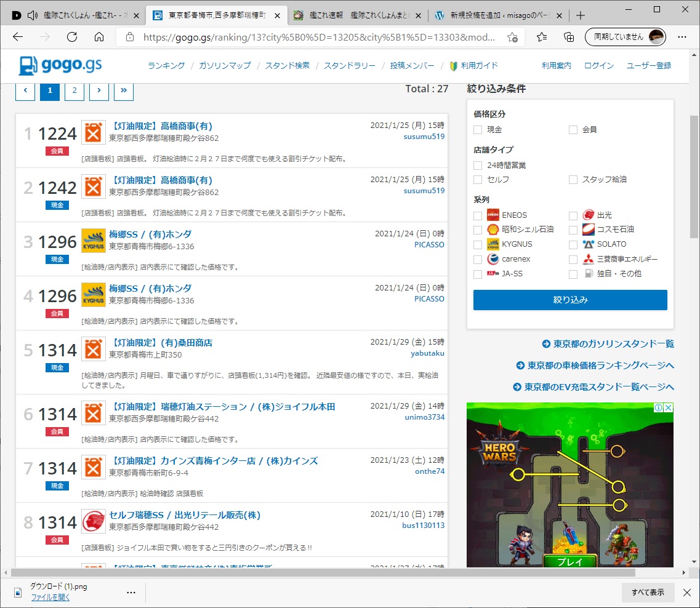Click すべて表示 in downloads bar

point(648,593)
